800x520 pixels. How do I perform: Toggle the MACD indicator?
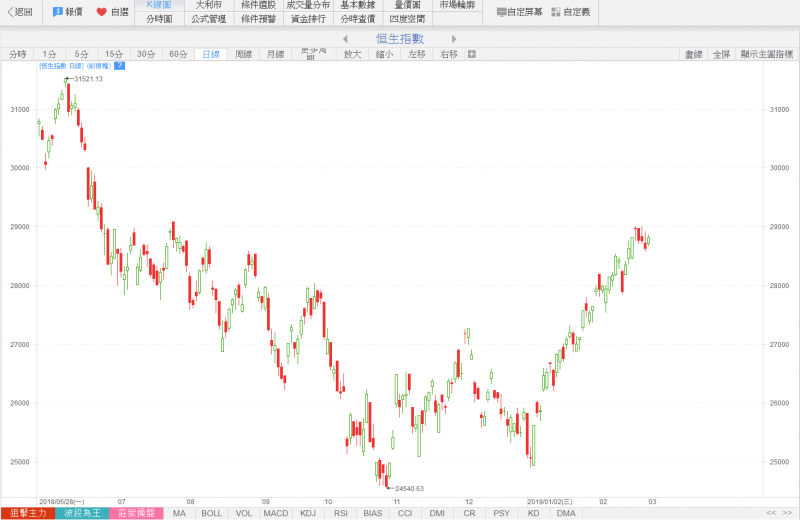[x=276, y=513]
